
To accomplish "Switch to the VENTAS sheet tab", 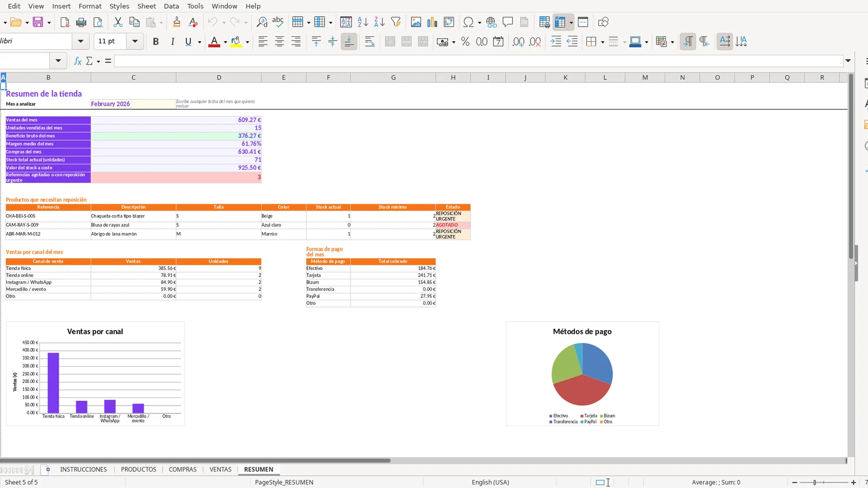I will point(220,470).
